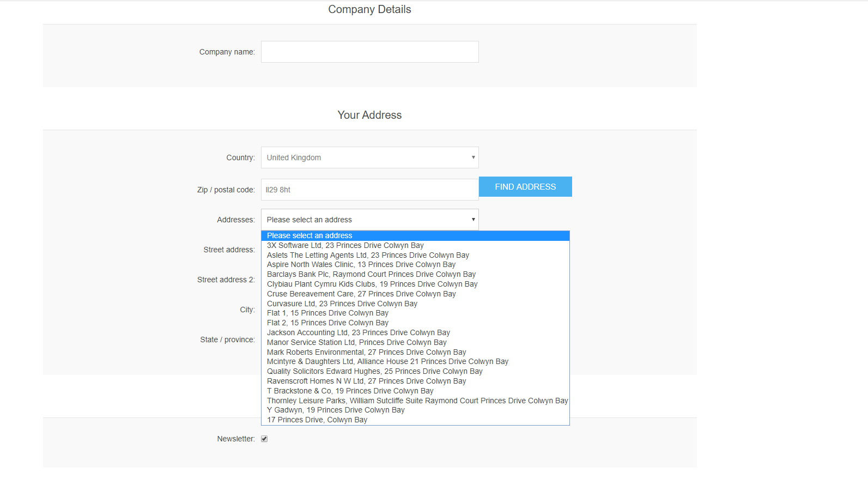The image size is (868, 485).
Task: Click the Company name input field
Action: tap(369, 52)
